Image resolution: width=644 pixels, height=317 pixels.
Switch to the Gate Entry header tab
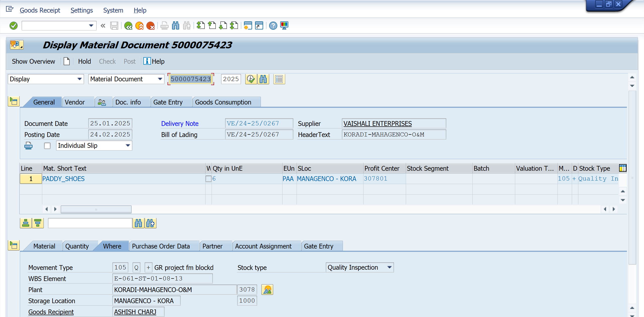(168, 102)
